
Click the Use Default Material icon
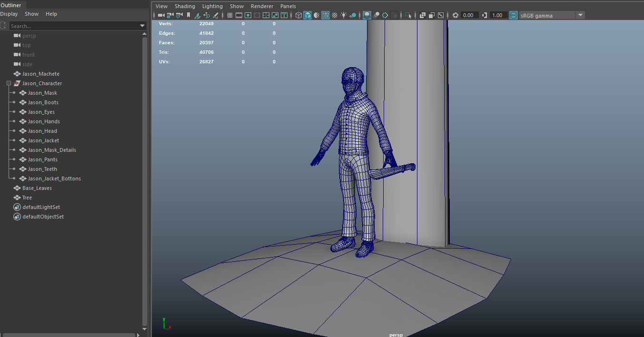(x=317, y=15)
